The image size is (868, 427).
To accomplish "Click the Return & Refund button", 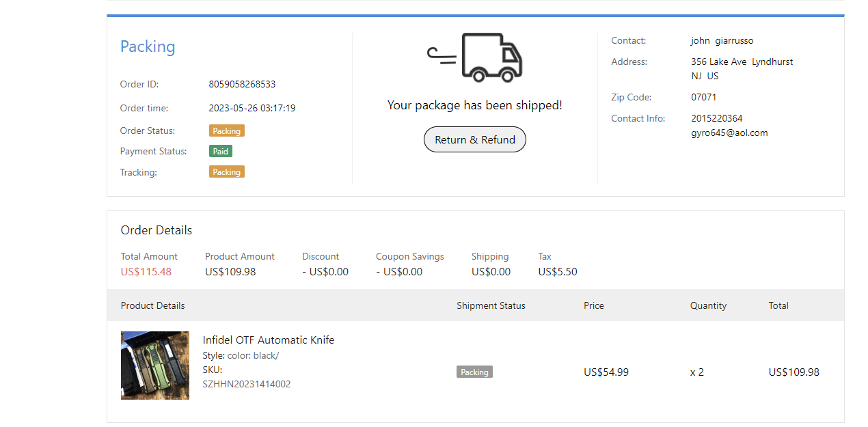I will [x=475, y=139].
